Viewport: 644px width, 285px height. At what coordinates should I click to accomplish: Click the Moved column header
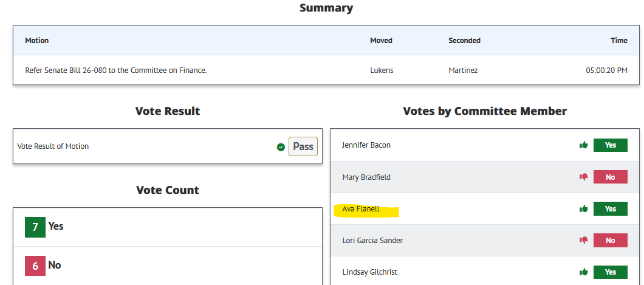coord(381,40)
